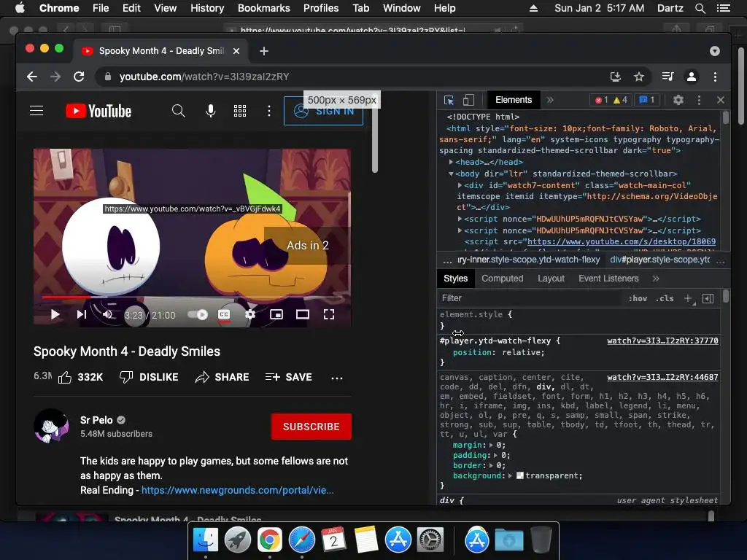Toggle the autoplay switch in player
Viewport: 747px width, 560px height.
[198, 314]
